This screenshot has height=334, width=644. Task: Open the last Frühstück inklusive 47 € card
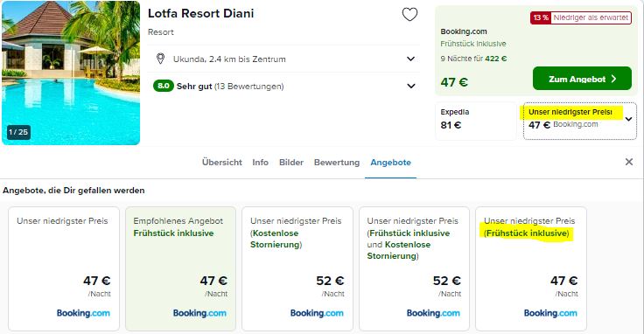531,268
